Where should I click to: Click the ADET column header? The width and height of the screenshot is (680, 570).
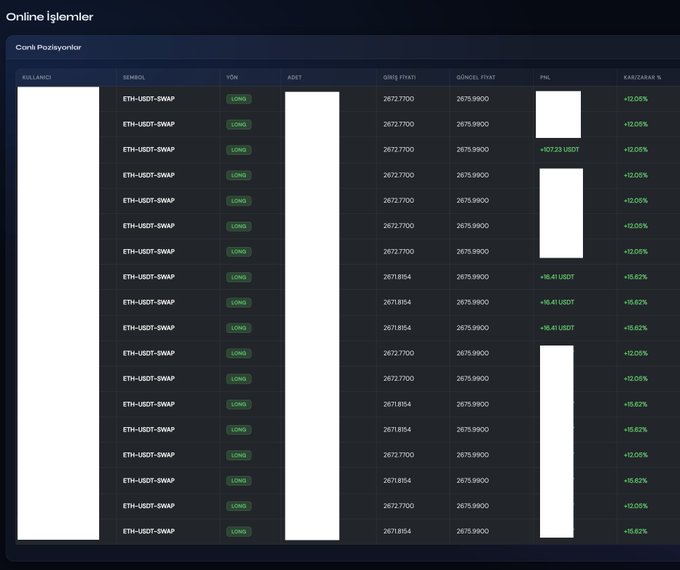pos(294,77)
